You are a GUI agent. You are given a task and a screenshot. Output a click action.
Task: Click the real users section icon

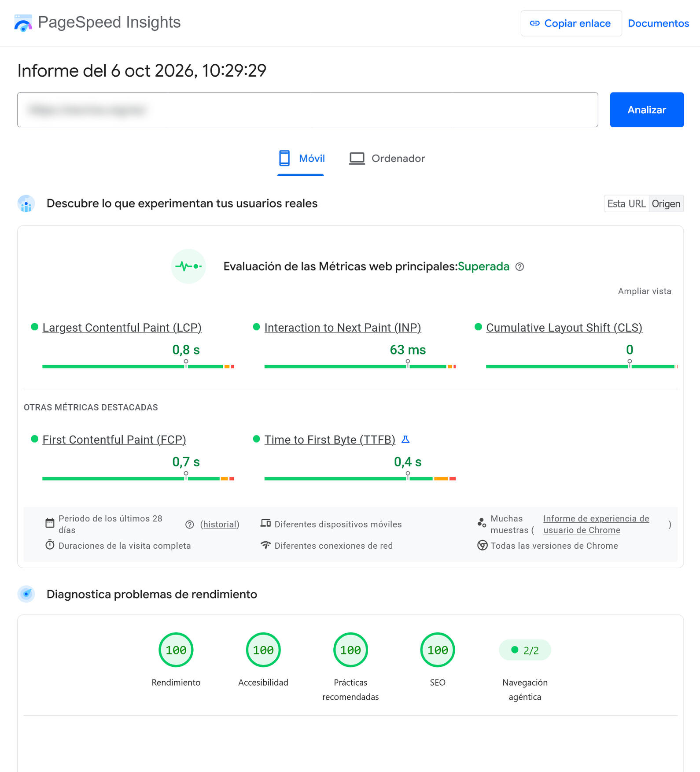pyautogui.click(x=26, y=203)
